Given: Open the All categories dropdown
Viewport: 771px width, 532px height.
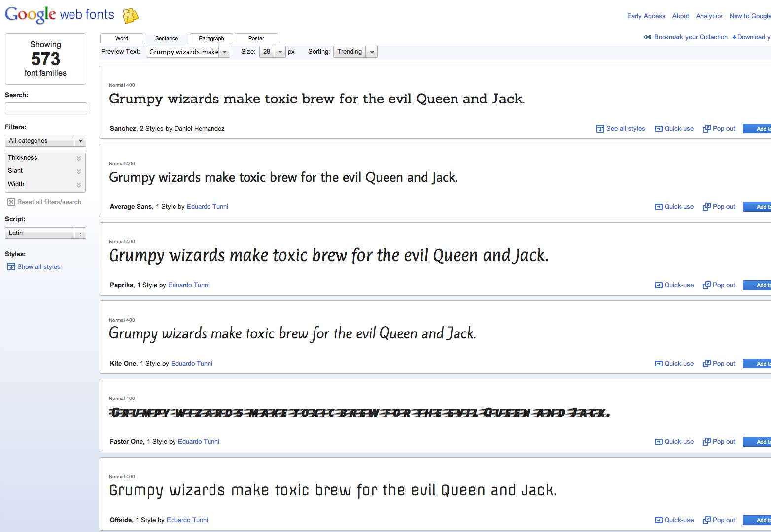Looking at the screenshot, I should (x=45, y=141).
